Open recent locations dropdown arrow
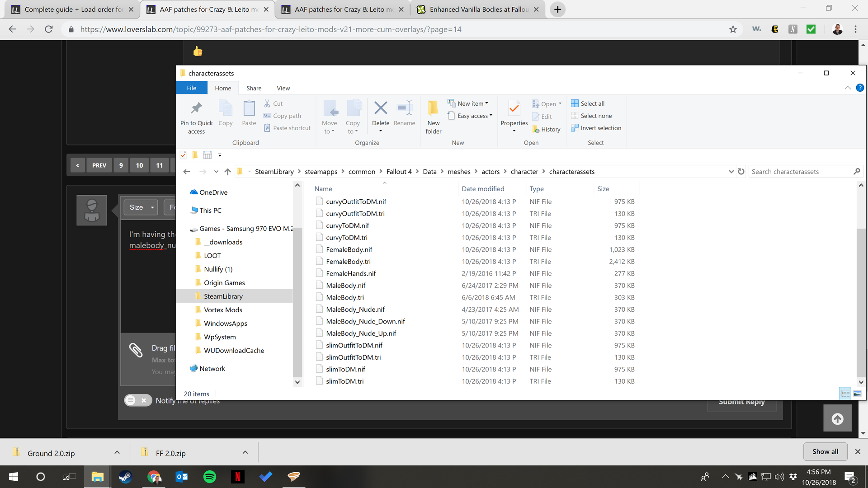This screenshot has width=868, height=488. pyautogui.click(x=216, y=172)
